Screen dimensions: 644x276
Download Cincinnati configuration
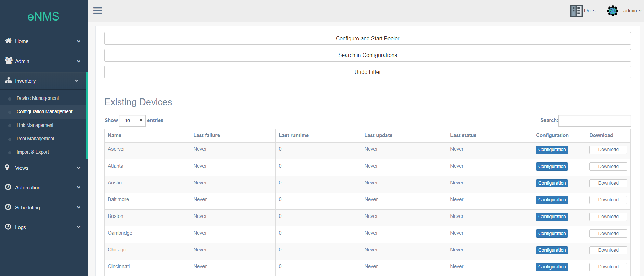click(x=608, y=267)
